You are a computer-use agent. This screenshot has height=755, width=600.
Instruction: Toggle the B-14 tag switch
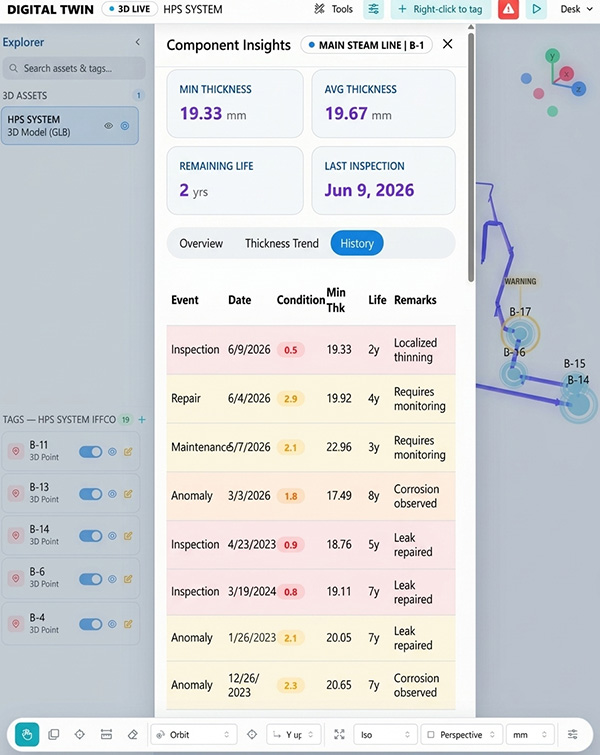click(x=91, y=536)
